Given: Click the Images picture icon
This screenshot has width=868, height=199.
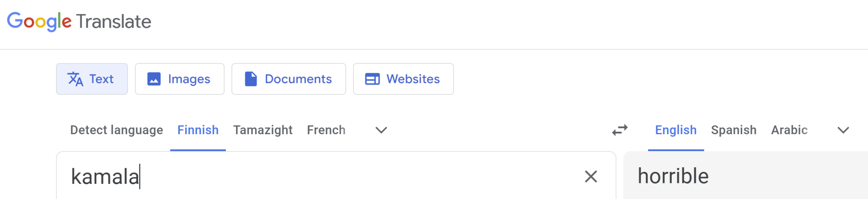Looking at the screenshot, I should 154,79.
